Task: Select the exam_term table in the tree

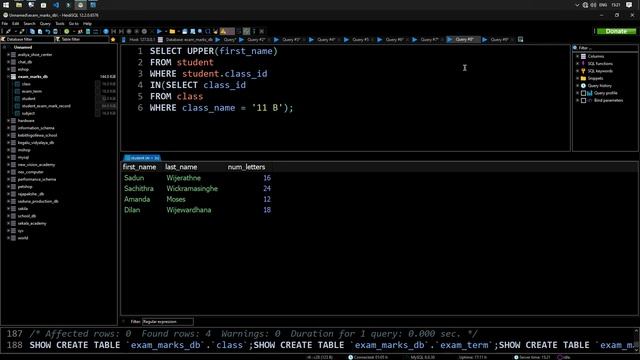Action: [x=32, y=91]
